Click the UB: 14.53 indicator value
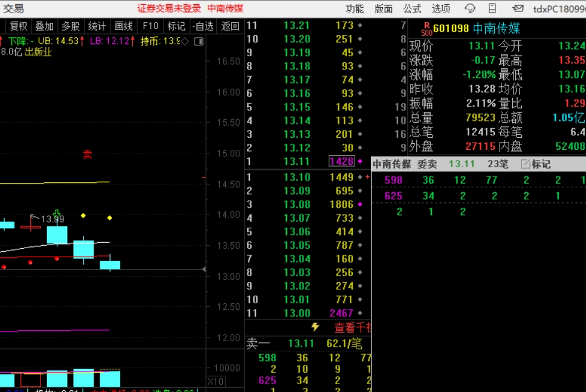This screenshot has width=586, height=392. click(x=59, y=41)
